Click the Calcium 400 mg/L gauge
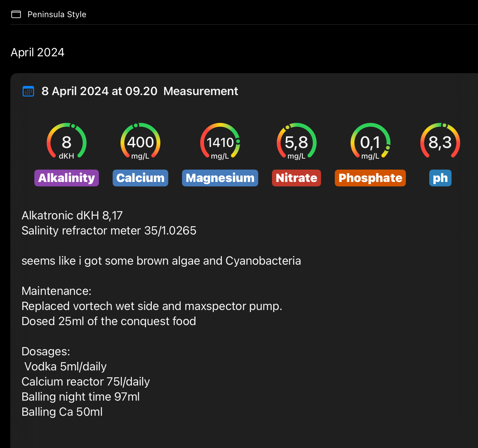Screen dimensions: 478x448 coord(140,142)
